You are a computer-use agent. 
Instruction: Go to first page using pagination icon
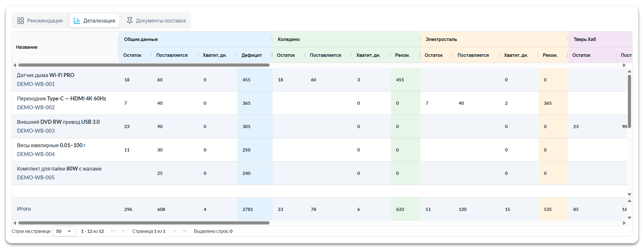pyautogui.click(x=113, y=231)
